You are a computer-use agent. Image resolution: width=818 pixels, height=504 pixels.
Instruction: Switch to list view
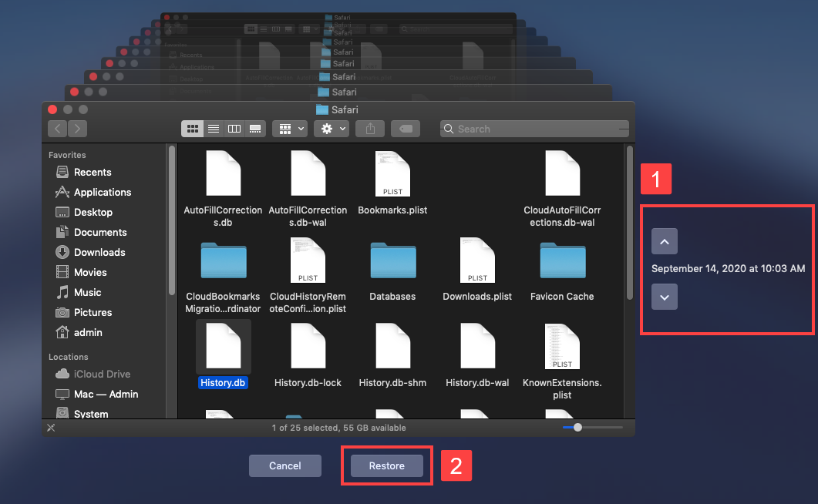(214, 129)
